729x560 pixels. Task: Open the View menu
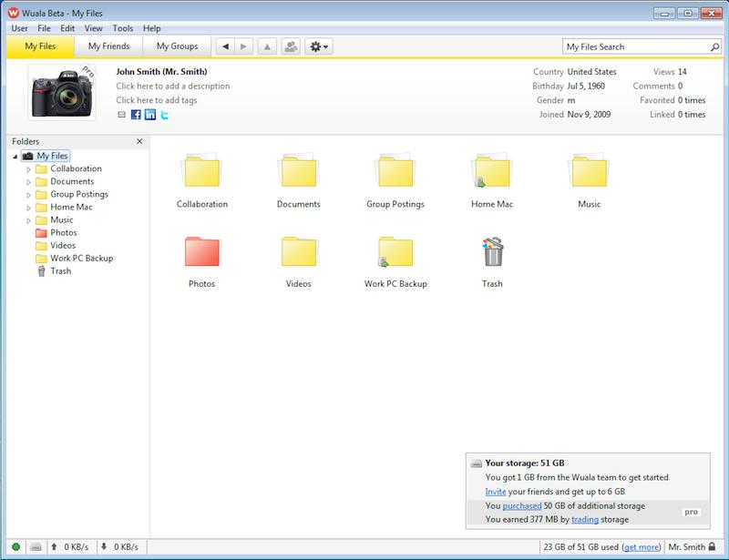pos(94,28)
